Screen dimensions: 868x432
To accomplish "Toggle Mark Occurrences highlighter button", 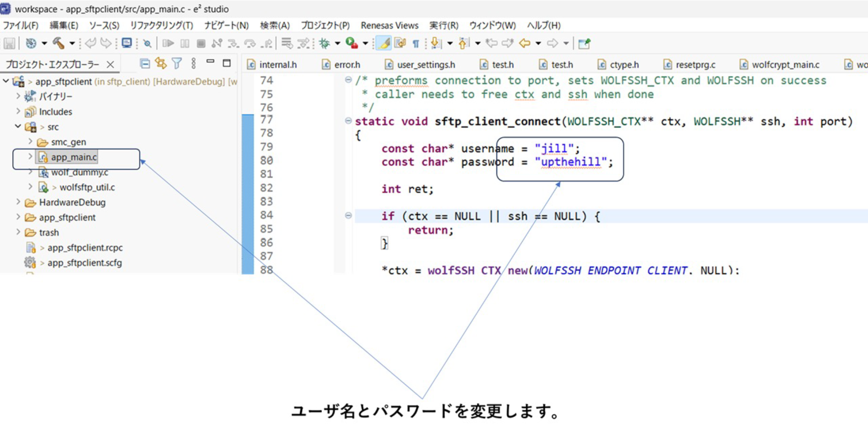I will tap(384, 43).
